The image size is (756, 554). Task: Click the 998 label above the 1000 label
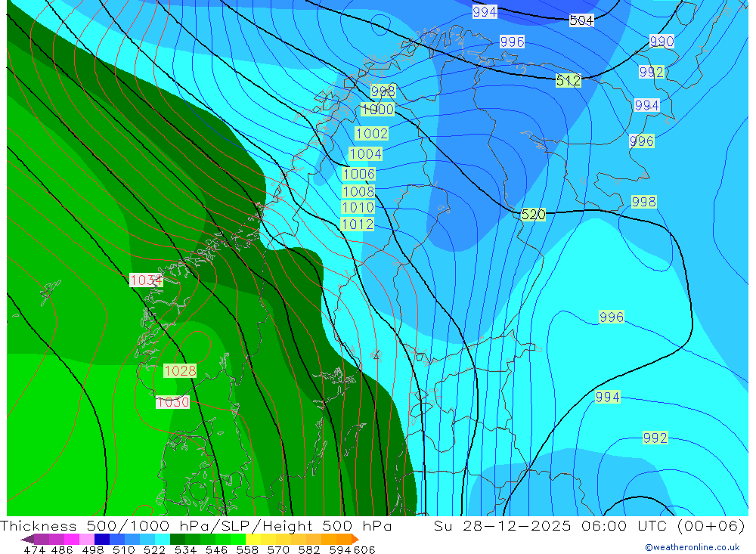383,91
